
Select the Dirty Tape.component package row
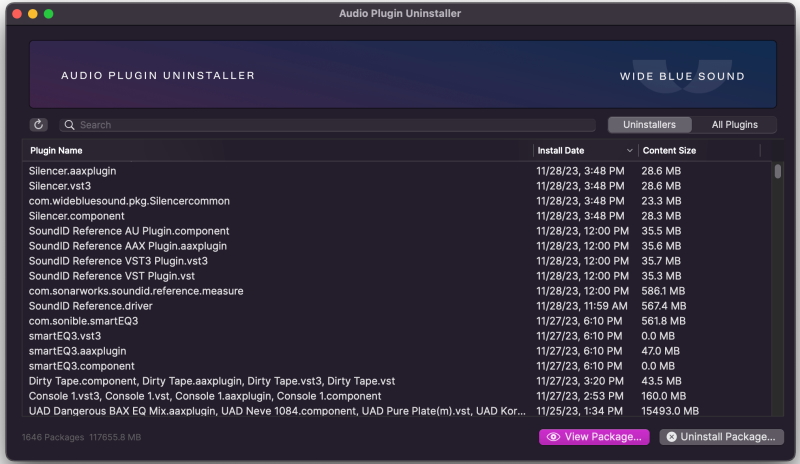tap(397, 381)
